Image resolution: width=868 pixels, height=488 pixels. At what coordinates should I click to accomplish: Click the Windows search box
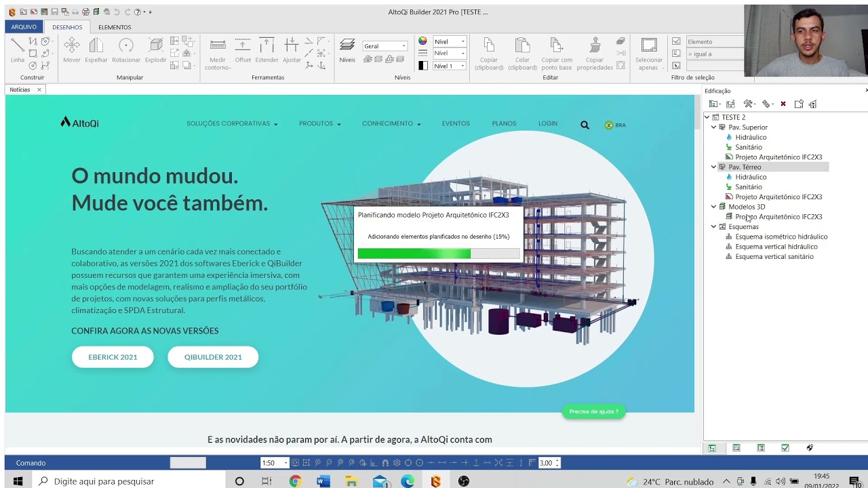point(129,481)
